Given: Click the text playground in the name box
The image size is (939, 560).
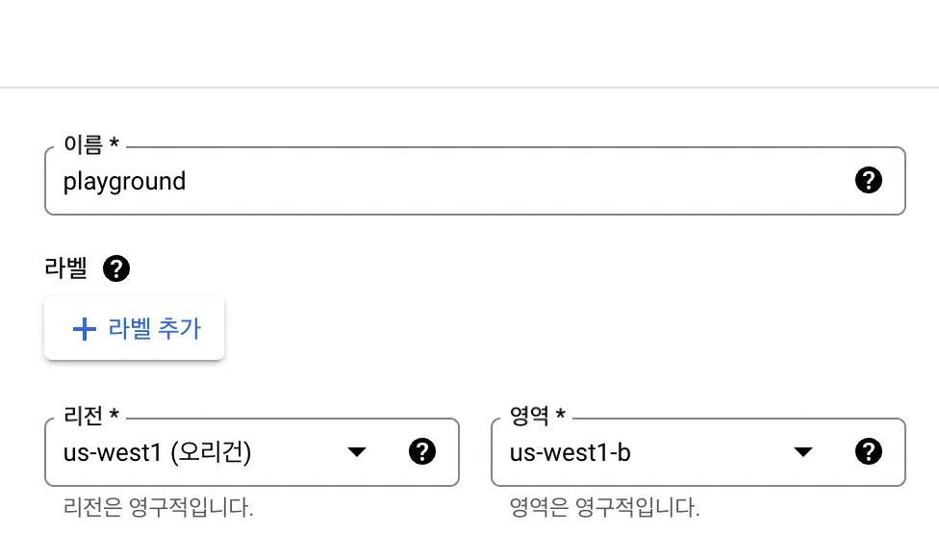Looking at the screenshot, I should 124,181.
